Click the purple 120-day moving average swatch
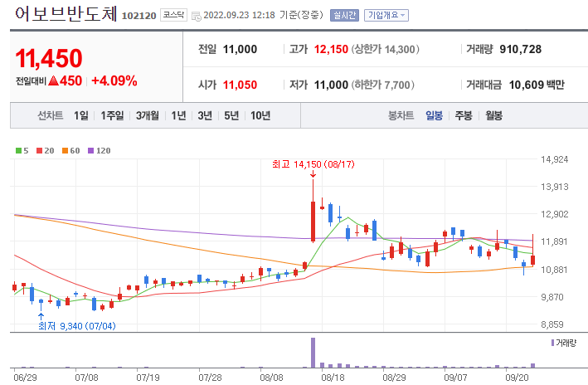Screen dimensions: 588x385 point(90,151)
